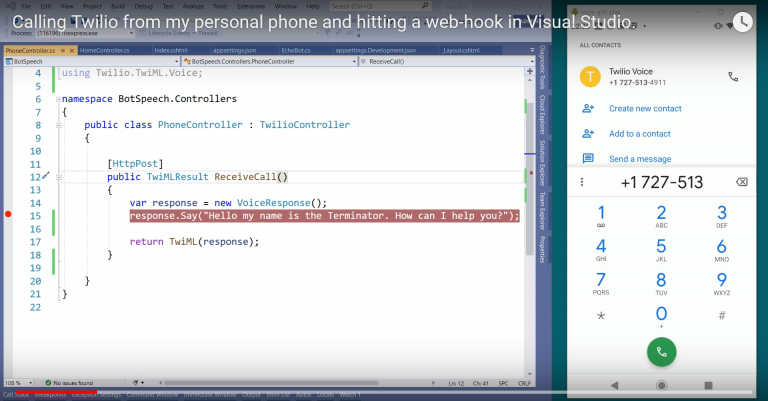Click the dialed number +1 727-513 field
Screen dimensions: 768x401
tap(662, 182)
